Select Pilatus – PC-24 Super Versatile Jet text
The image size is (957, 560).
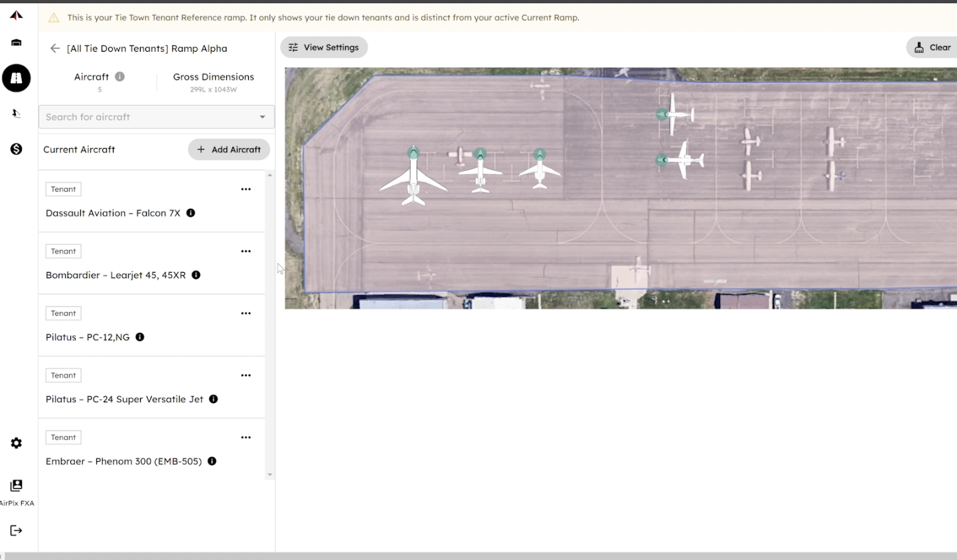pos(125,399)
